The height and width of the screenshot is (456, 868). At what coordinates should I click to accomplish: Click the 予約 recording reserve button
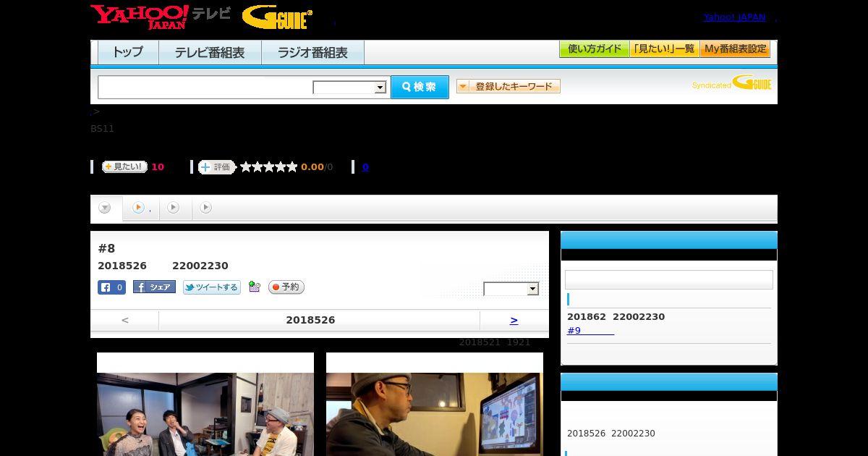pyautogui.click(x=286, y=287)
